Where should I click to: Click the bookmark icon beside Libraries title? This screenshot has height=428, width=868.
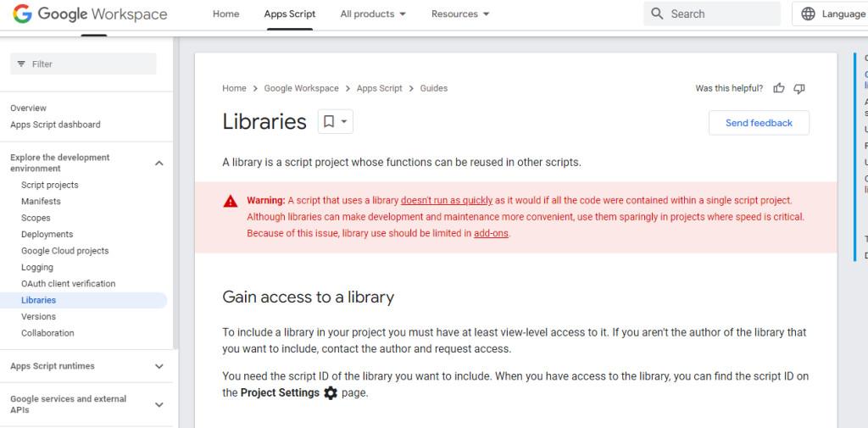point(328,121)
